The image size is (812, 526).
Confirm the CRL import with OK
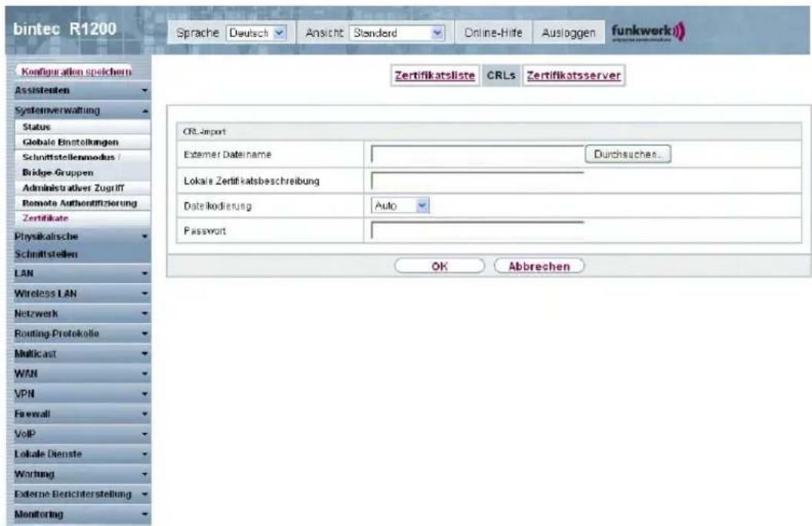click(439, 266)
